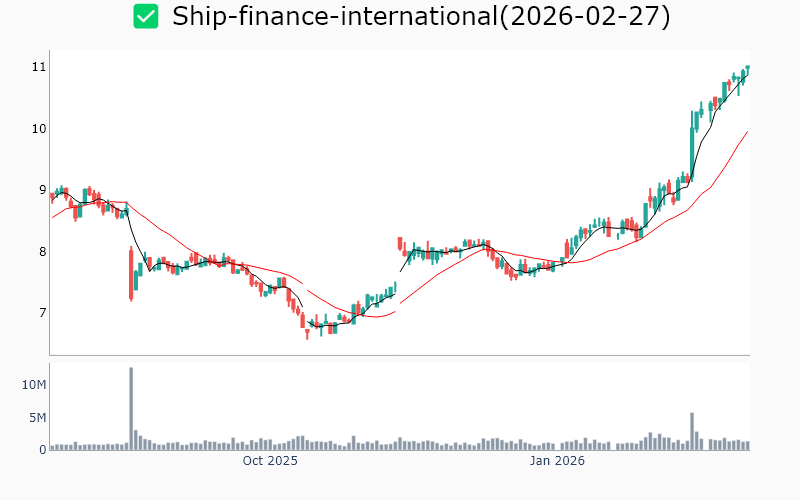Select the tallest volume bar exceeding 10M

tap(131, 409)
